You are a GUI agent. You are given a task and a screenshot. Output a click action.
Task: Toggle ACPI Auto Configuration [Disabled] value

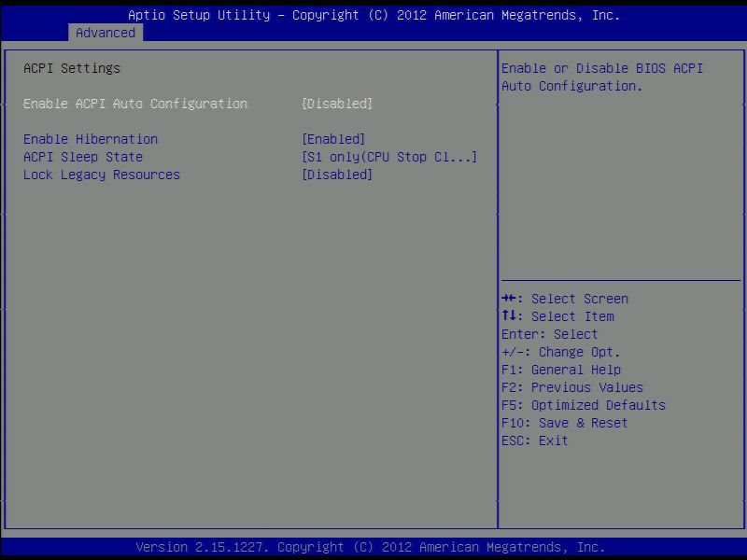point(337,104)
